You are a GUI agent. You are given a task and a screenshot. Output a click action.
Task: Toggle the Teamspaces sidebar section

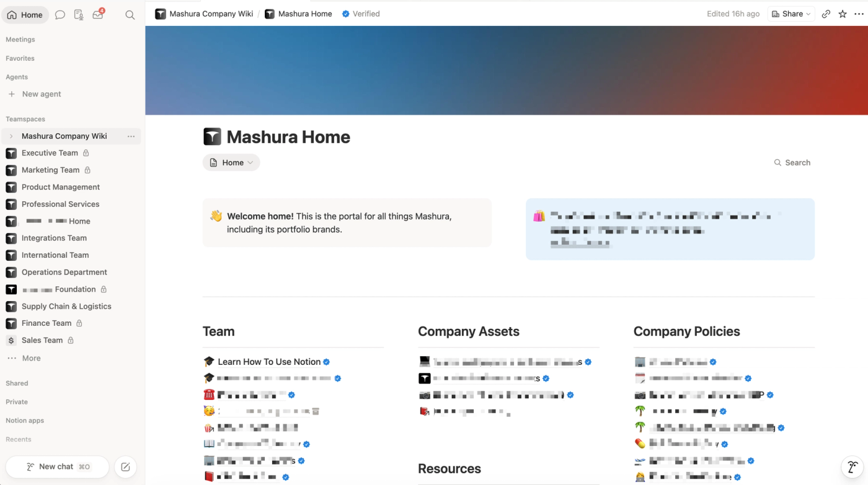[25, 119]
